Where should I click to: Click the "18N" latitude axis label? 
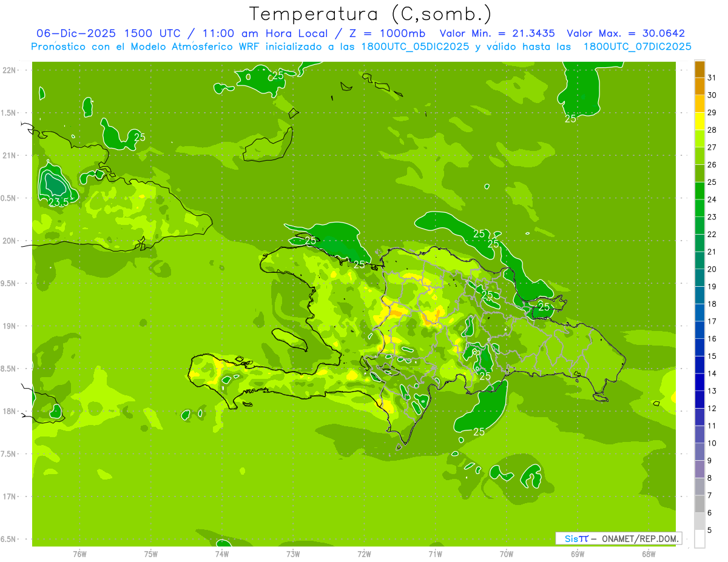point(8,411)
